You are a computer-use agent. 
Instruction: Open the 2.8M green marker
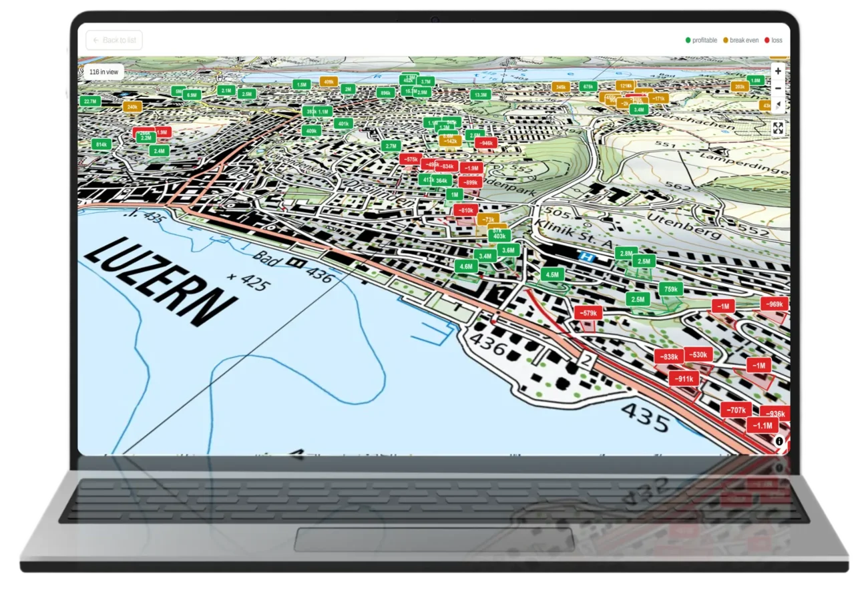coord(626,254)
